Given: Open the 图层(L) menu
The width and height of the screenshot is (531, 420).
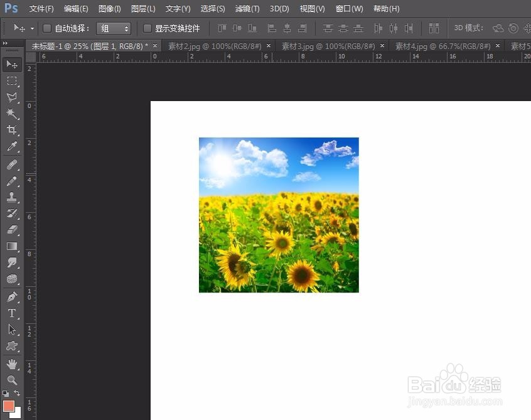Looking at the screenshot, I should 143,8.
